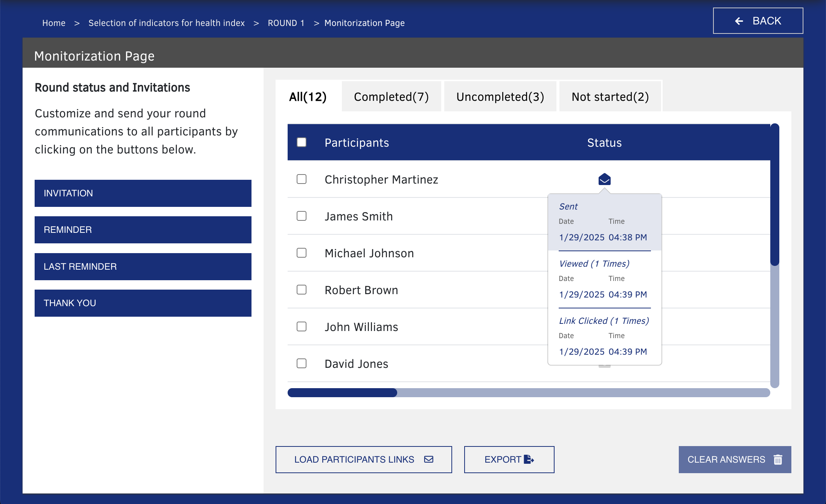Click the Monitorization Page breadcrumb
Viewport: 826px width, 504px height.
[x=364, y=23]
